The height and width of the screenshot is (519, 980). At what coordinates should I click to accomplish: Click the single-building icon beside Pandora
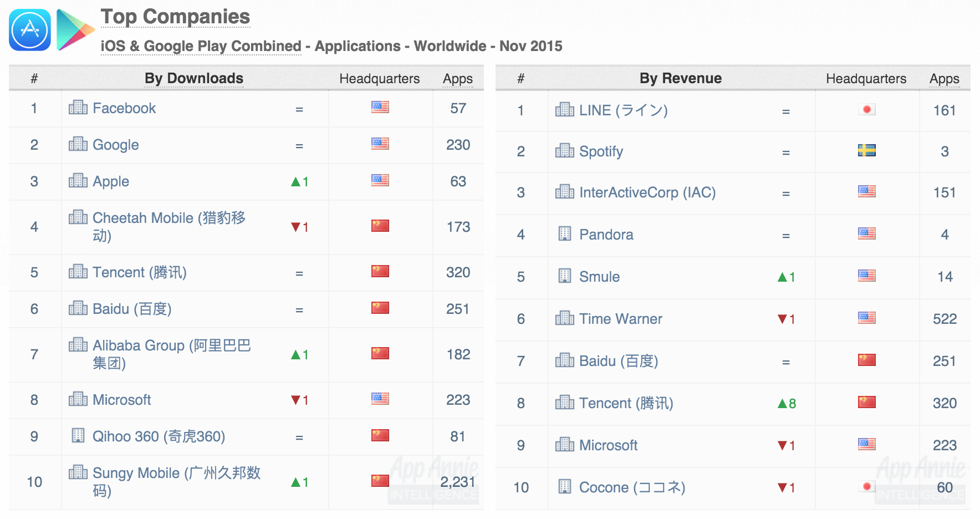pyautogui.click(x=565, y=233)
